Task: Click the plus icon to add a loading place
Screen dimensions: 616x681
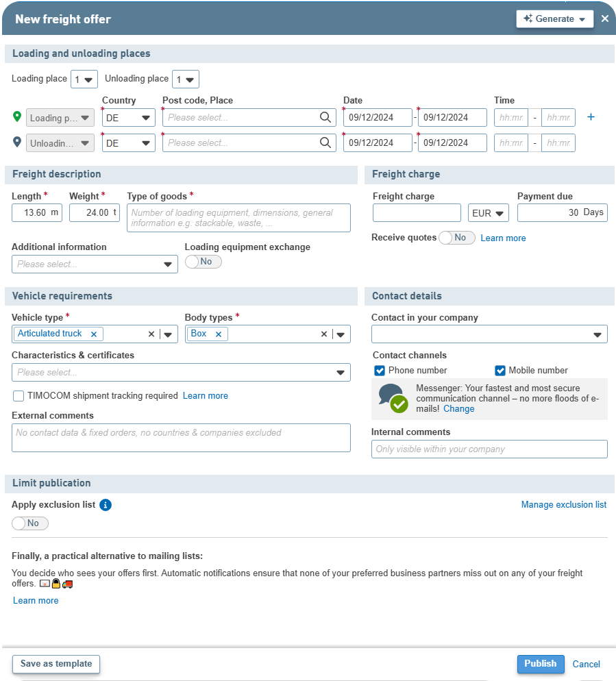Action: [x=591, y=117]
